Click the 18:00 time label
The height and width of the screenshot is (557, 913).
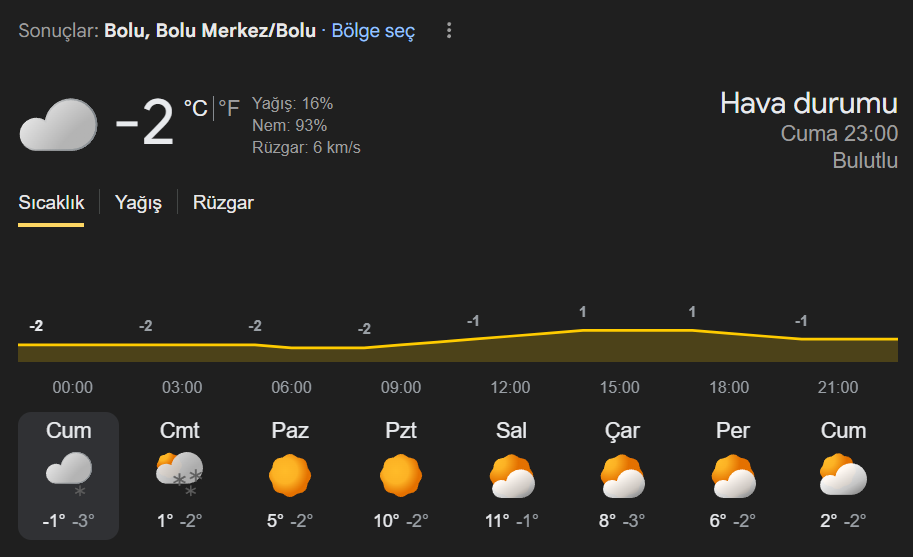729,388
